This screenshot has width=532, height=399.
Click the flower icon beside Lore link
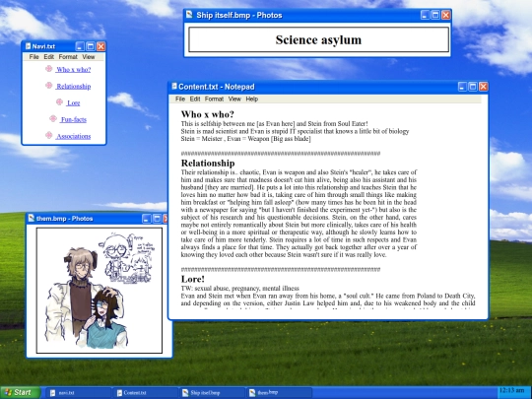(59, 101)
